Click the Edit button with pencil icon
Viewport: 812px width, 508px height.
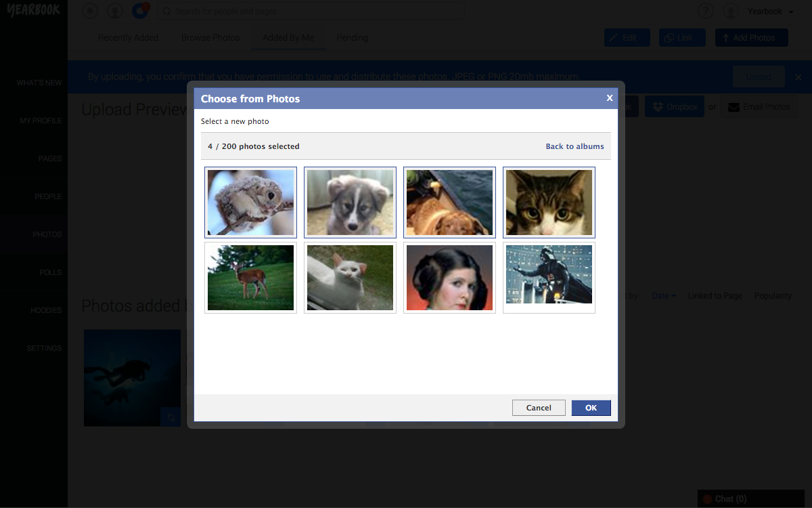pos(627,38)
